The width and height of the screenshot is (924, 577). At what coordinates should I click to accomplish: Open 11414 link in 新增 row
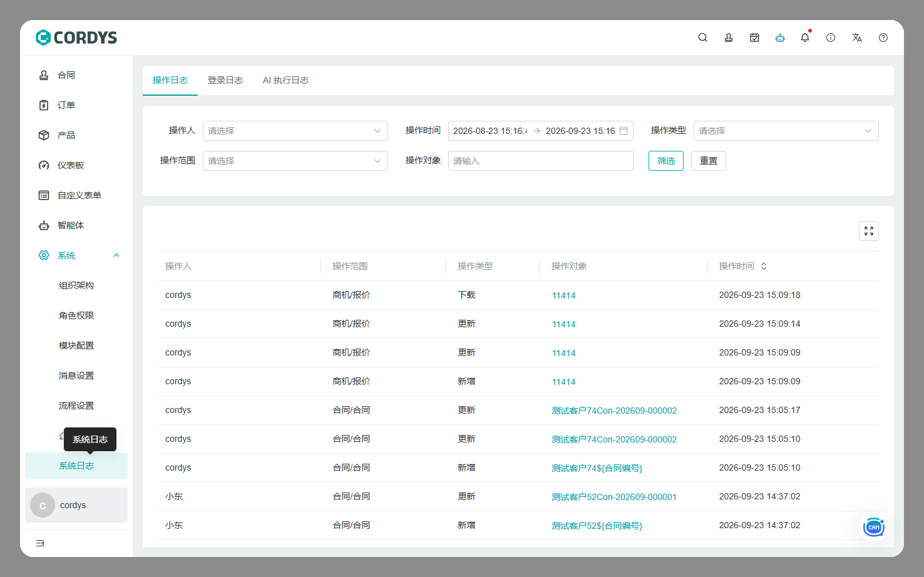(x=563, y=382)
